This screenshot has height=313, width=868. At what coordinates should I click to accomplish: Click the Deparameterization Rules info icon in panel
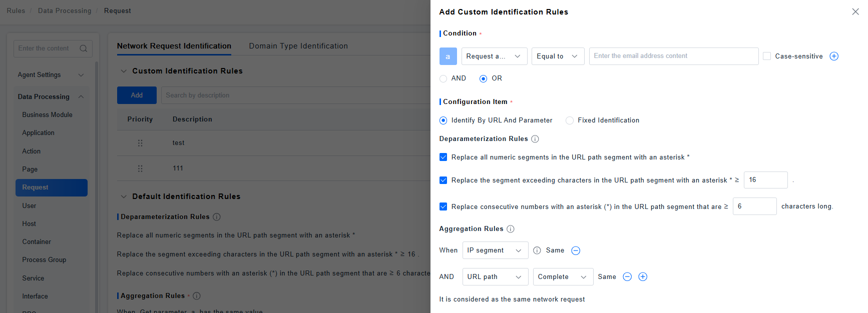click(535, 139)
